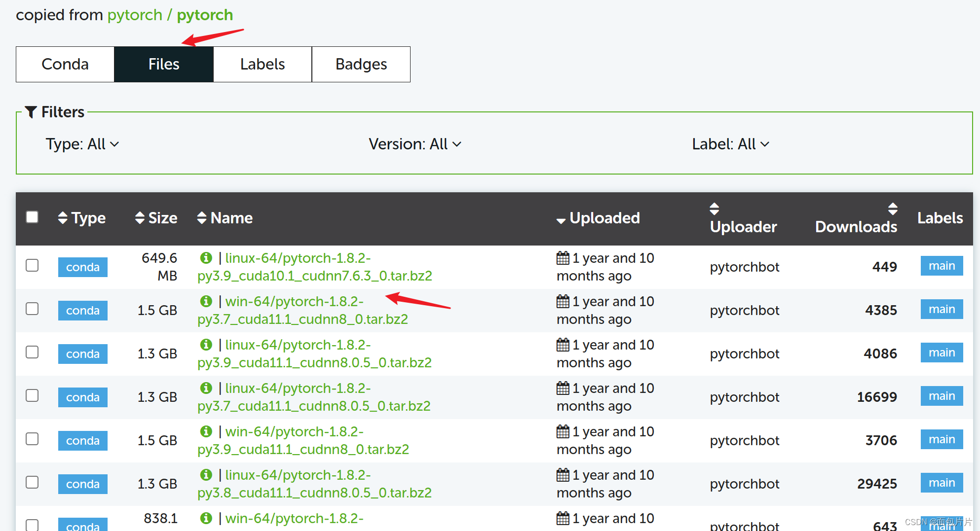
Task: Select the Files tab
Action: (164, 64)
